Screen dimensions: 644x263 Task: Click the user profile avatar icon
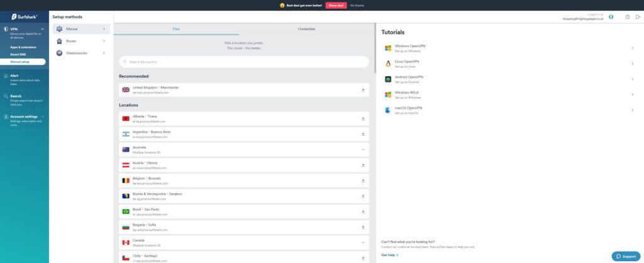coord(611,17)
